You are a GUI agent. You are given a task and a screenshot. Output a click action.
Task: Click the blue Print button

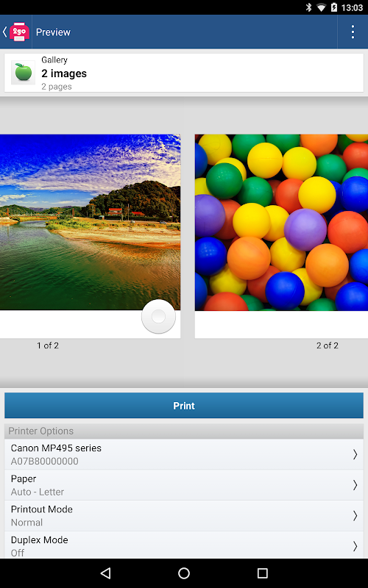pyautogui.click(x=184, y=406)
